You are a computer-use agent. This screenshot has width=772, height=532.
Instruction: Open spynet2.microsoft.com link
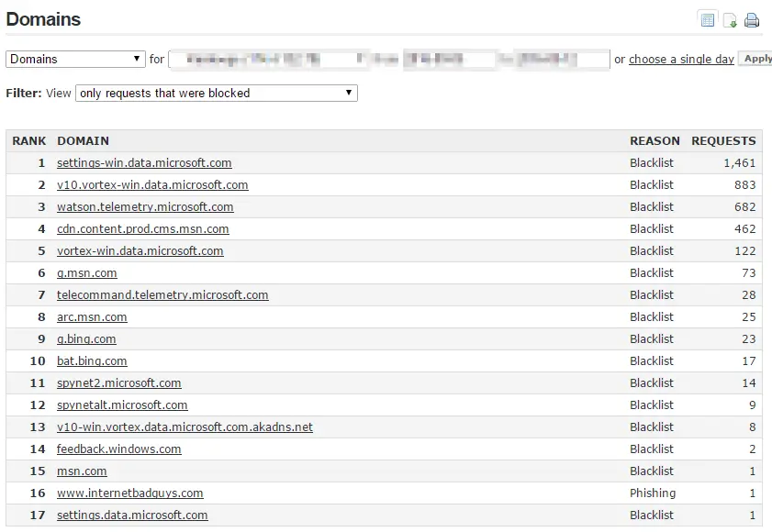119,382
